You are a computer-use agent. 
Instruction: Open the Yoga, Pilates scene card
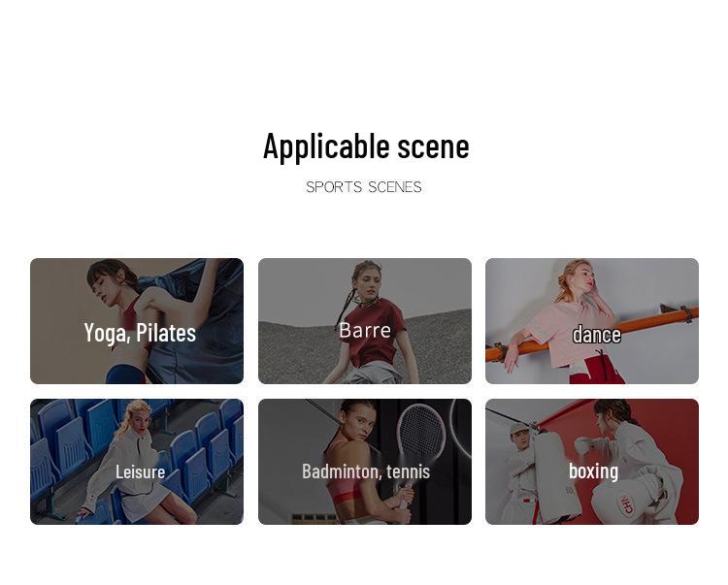tap(137, 321)
